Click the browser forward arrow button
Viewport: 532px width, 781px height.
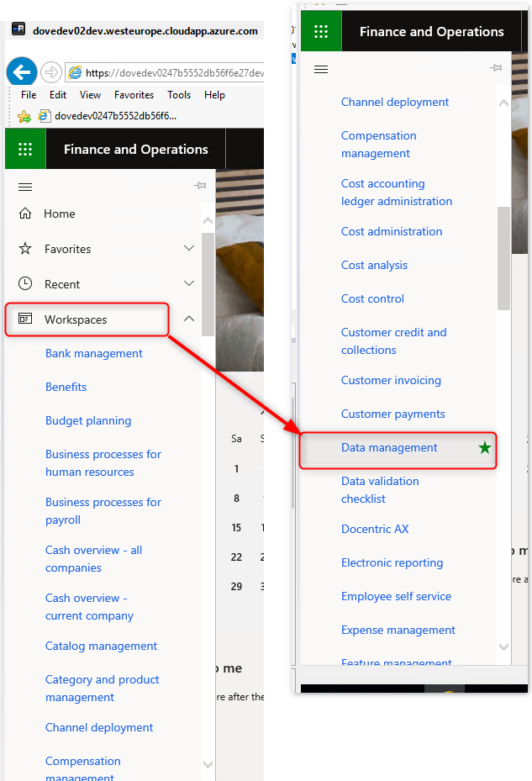50,73
